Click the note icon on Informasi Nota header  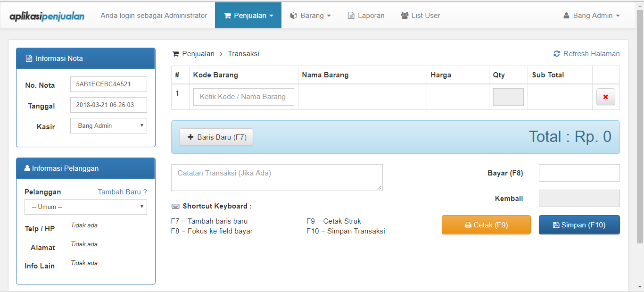(29, 58)
